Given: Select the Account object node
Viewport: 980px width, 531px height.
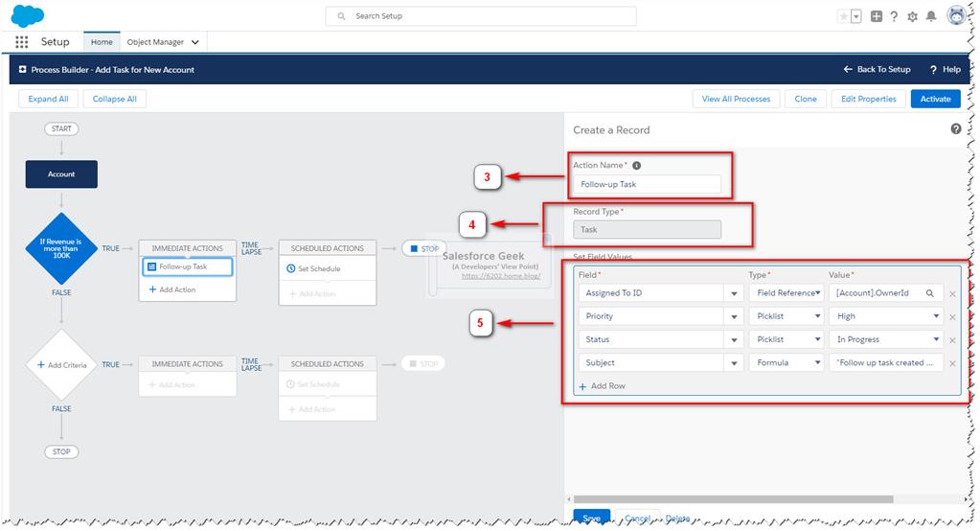Looking at the screenshot, I should [61, 173].
